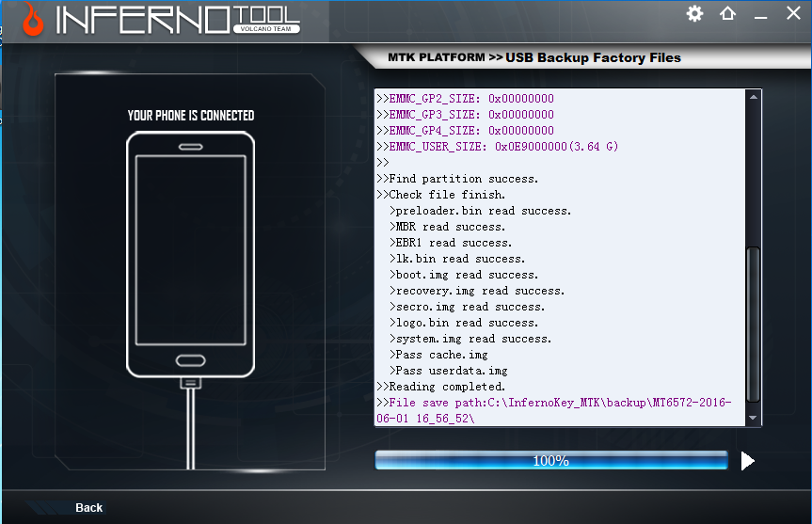Image resolution: width=812 pixels, height=524 pixels.
Task: Click 'Pass userdata.img' log line
Action: pyautogui.click(x=449, y=372)
